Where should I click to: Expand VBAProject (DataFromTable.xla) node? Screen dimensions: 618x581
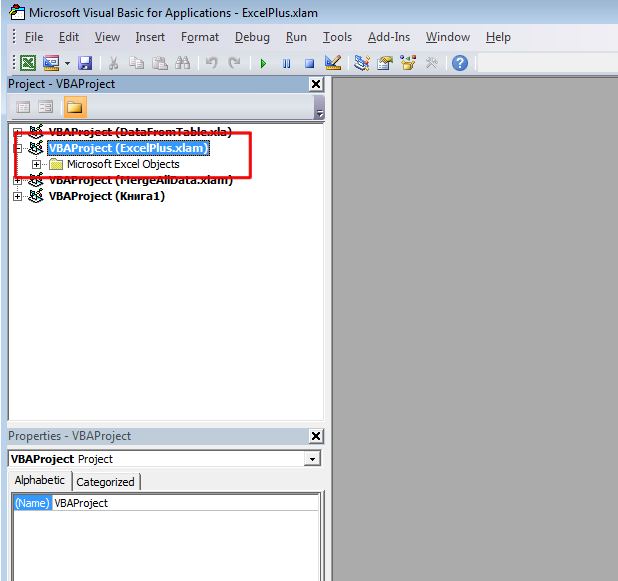[x=17, y=132]
